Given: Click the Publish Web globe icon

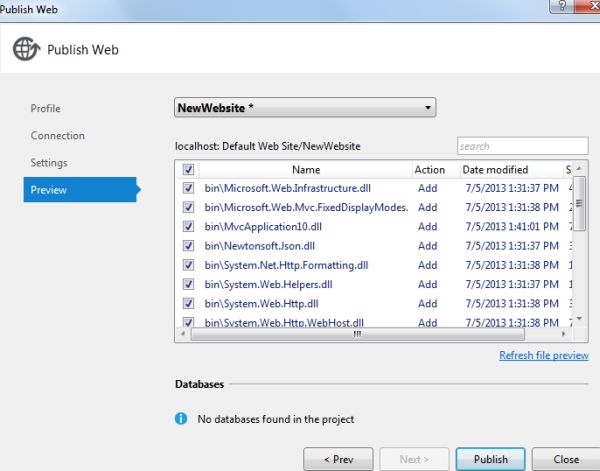Looking at the screenshot, I should [x=26, y=49].
